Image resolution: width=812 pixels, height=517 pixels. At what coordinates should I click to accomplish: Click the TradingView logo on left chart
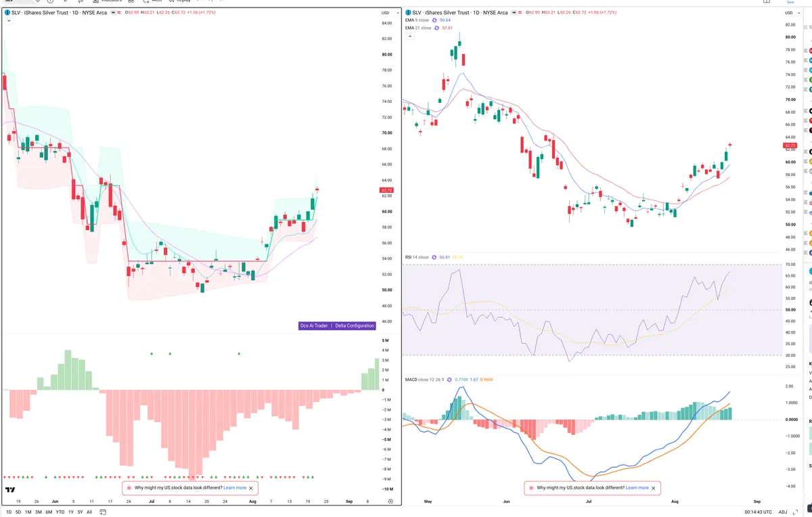click(10, 489)
